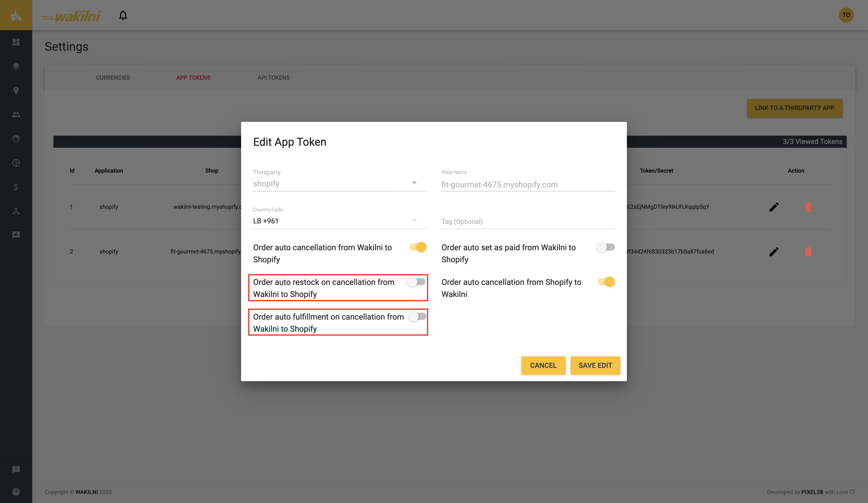Switch to the Currencies tab
This screenshot has height=503, width=868.
[x=113, y=78]
